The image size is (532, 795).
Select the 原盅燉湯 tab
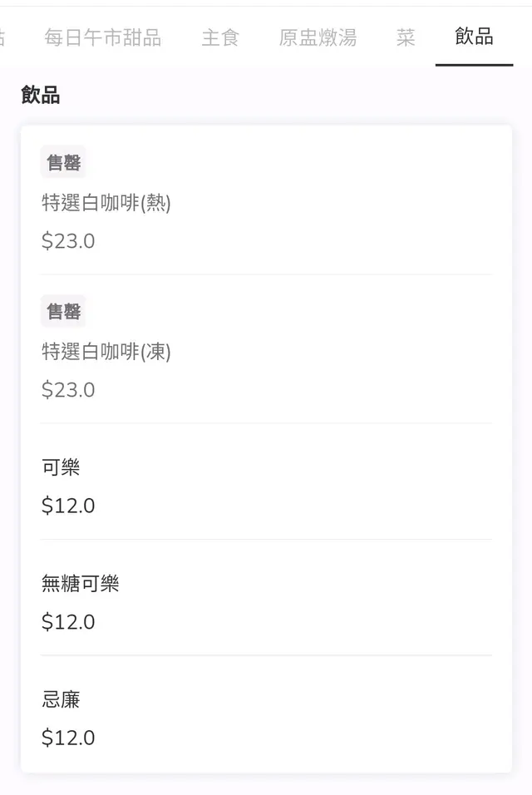pyautogui.click(x=318, y=37)
